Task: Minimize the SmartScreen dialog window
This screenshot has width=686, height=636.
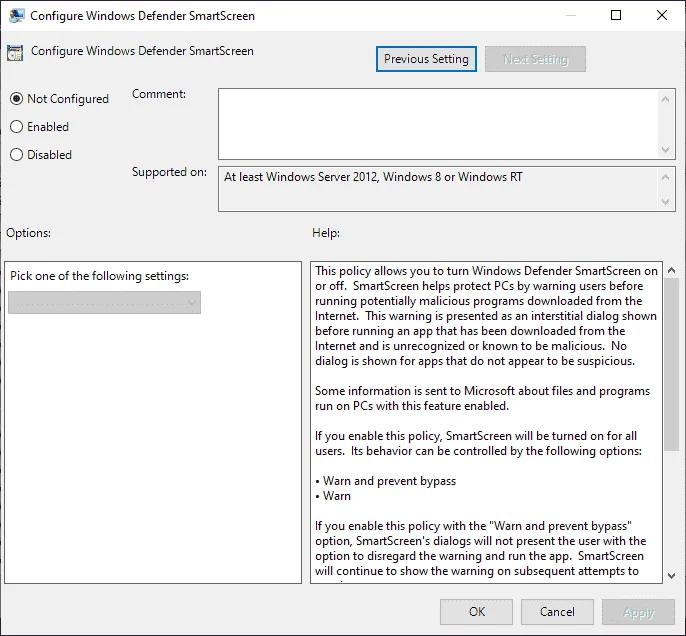Action: (570, 16)
